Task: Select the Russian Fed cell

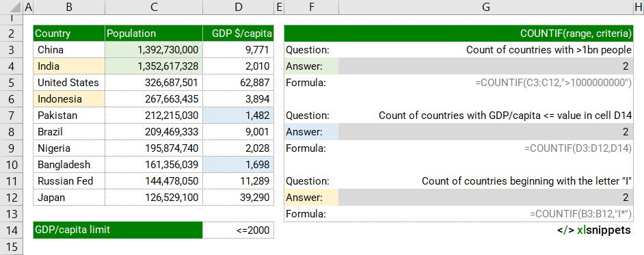Action: pyautogui.click(x=69, y=181)
